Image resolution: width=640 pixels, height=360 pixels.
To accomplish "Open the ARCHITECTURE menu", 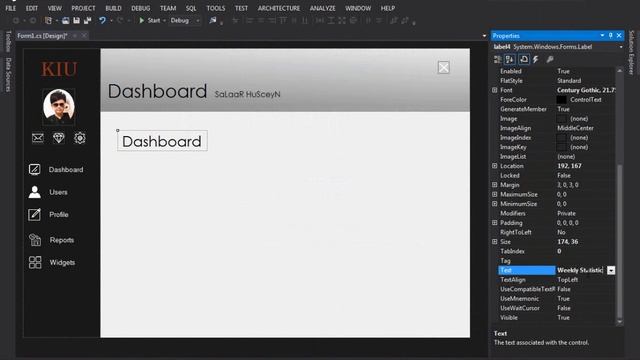I will point(279,8).
